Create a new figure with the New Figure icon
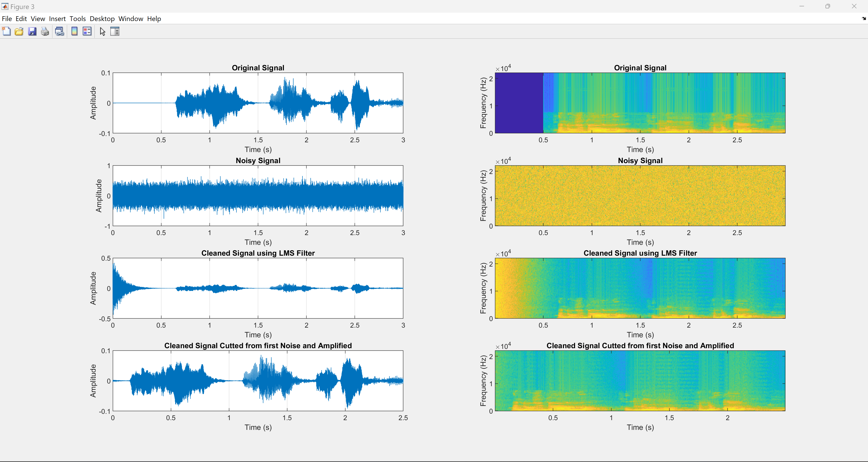The image size is (868, 462). click(6, 31)
